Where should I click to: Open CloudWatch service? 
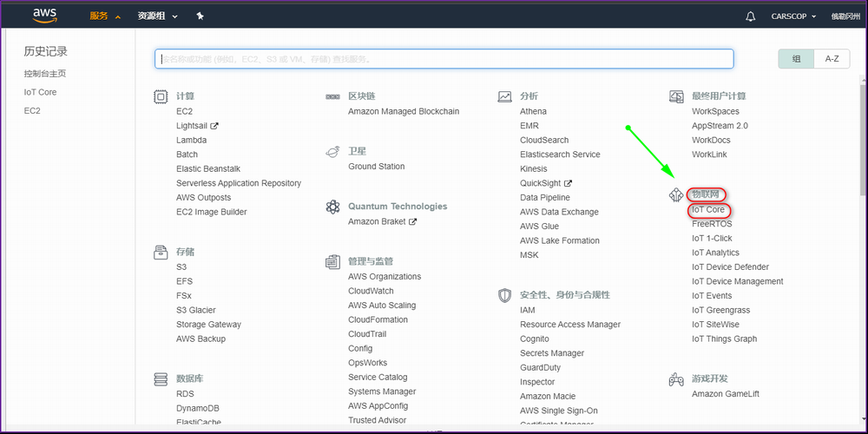click(371, 291)
